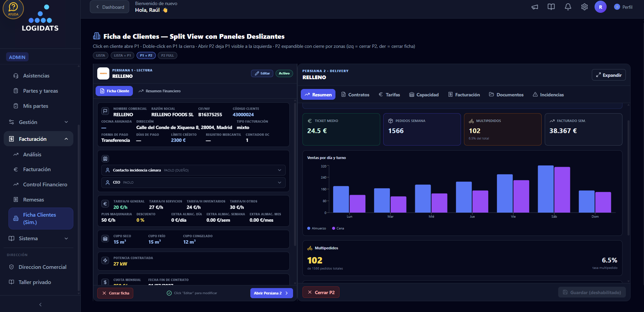The image size is (644, 312).
Task: Click the Editar button
Action: pos(262,73)
